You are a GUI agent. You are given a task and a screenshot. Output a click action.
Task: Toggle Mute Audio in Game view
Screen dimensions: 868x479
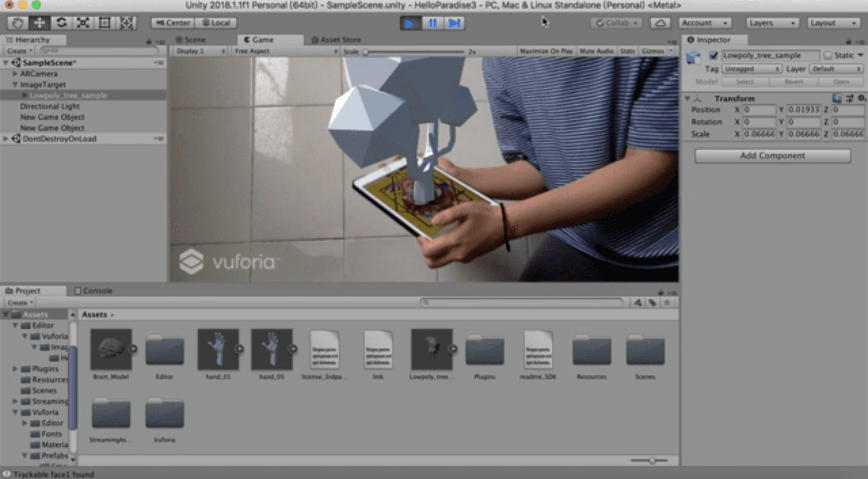(x=596, y=51)
